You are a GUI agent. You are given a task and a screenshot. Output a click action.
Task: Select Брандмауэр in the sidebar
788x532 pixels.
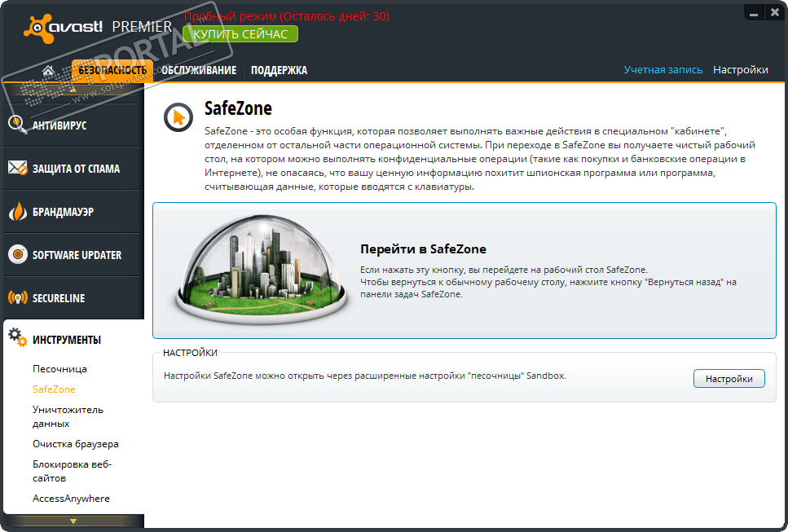73,212
